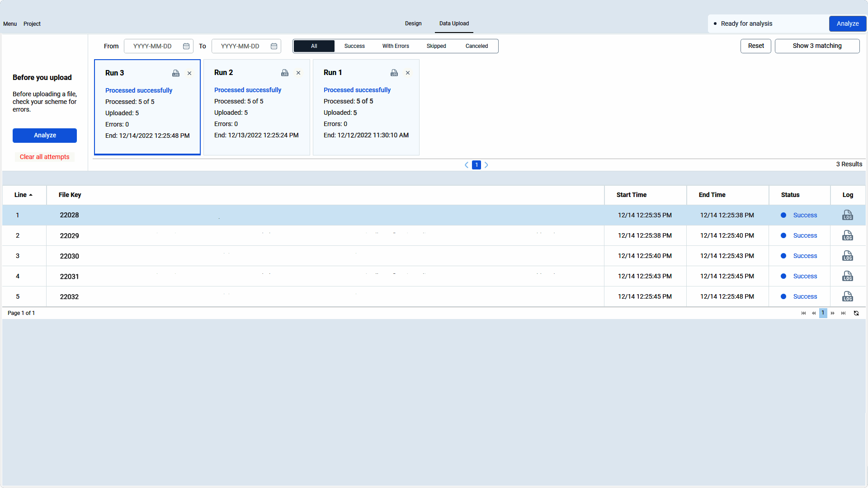Filter runs by Success status
The height and width of the screenshot is (488, 868).
pos(354,46)
